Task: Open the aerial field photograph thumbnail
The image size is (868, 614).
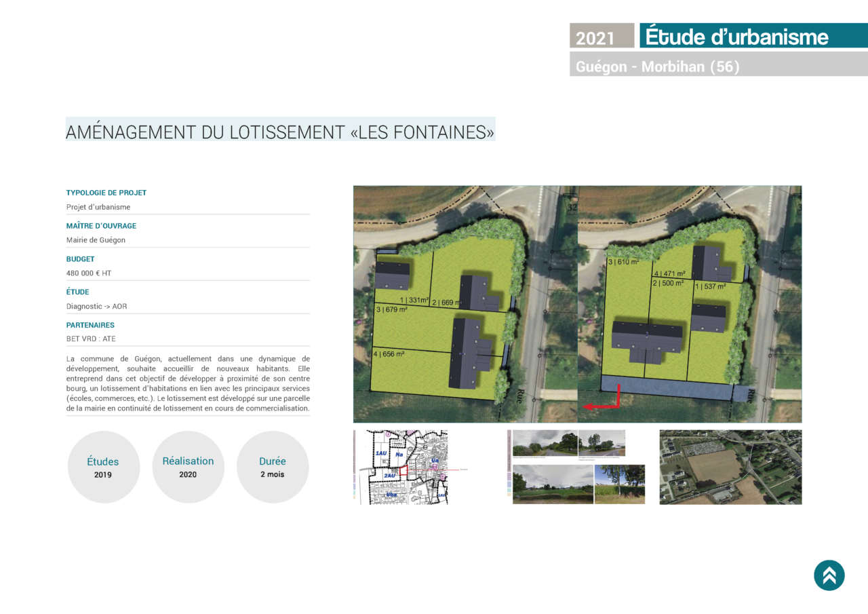Action: point(730,467)
